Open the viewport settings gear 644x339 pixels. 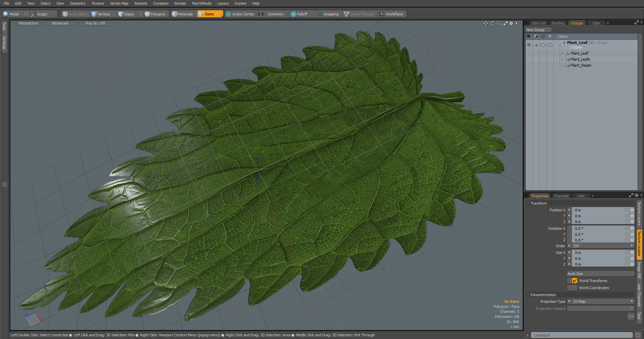pos(511,23)
